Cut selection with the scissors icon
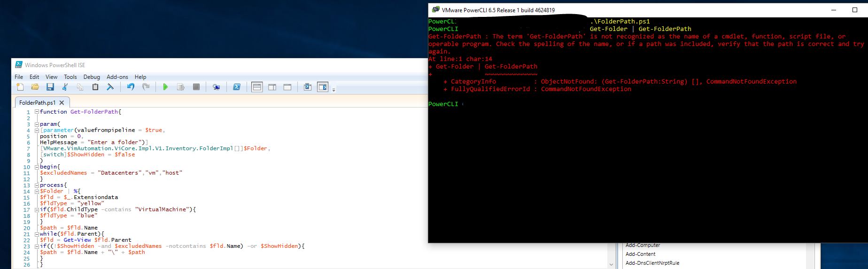This screenshot has width=868, height=269. point(65,87)
